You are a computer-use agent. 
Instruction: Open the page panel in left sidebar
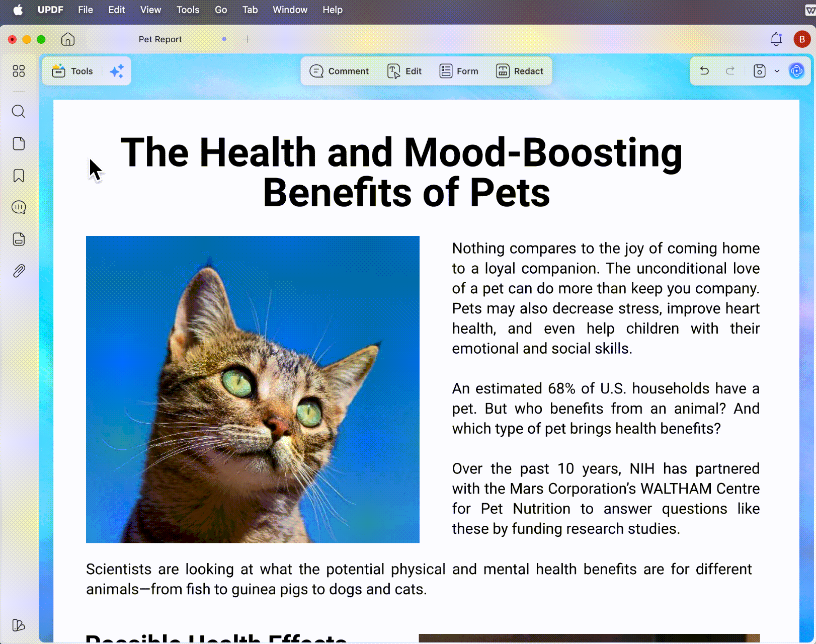(19, 144)
